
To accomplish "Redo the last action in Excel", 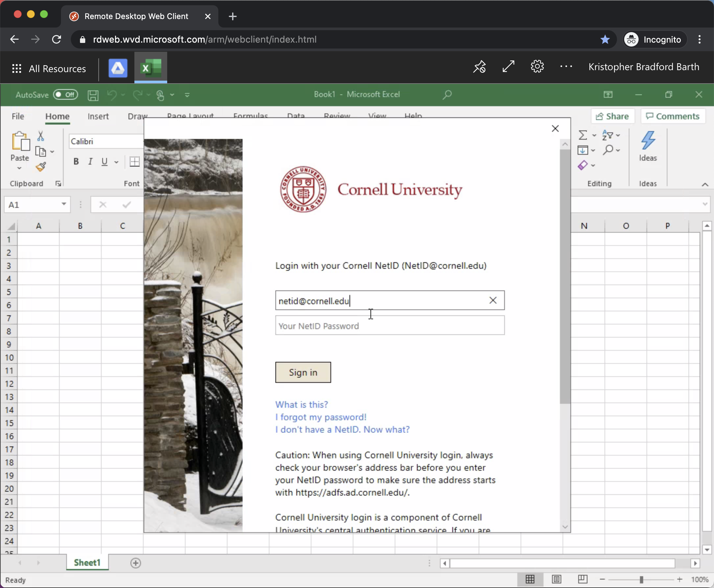I will [x=137, y=95].
